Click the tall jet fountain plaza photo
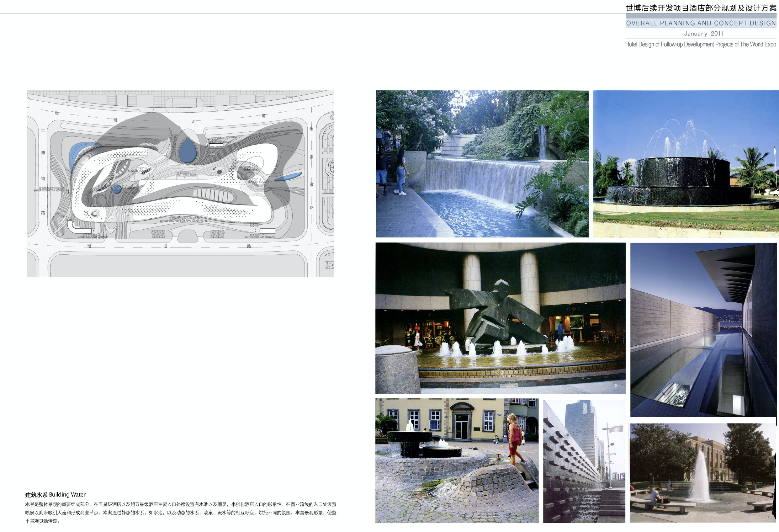Viewport: 779px width, 532px height. pyautogui.click(x=702, y=473)
